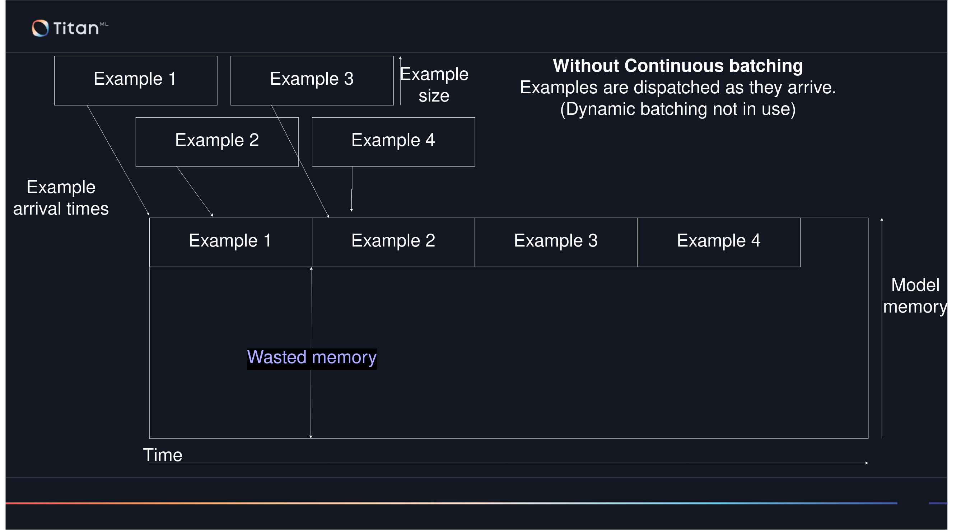This screenshot has height=530, width=980.
Task: Click the Examples are dispatched as they arrive text
Action: click(x=677, y=88)
